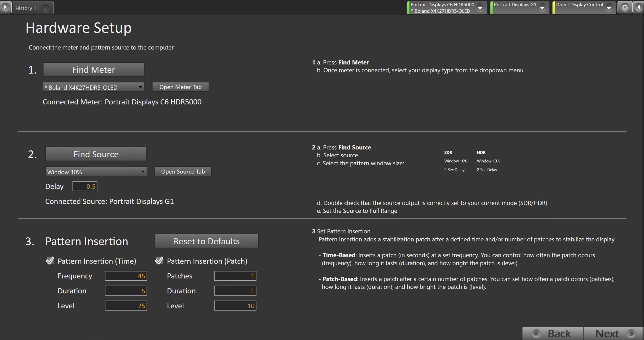This screenshot has height=340, width=644.
Task: Click the play arrow icon top-left
Action: tap(5, 7)
